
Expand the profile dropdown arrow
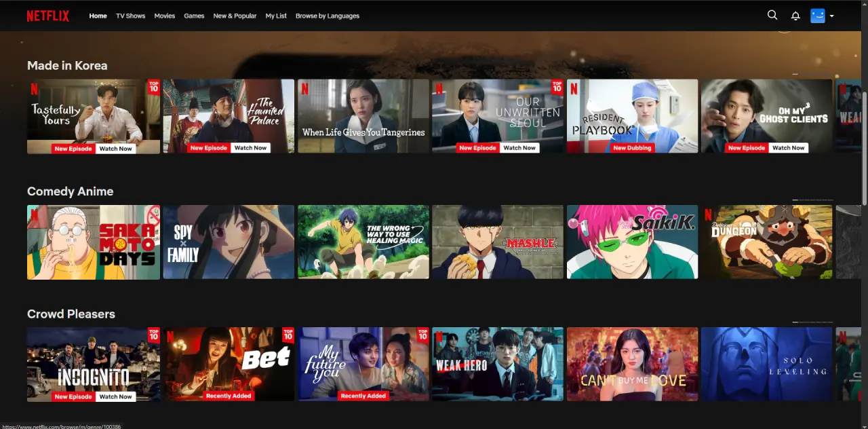point(832,16)
